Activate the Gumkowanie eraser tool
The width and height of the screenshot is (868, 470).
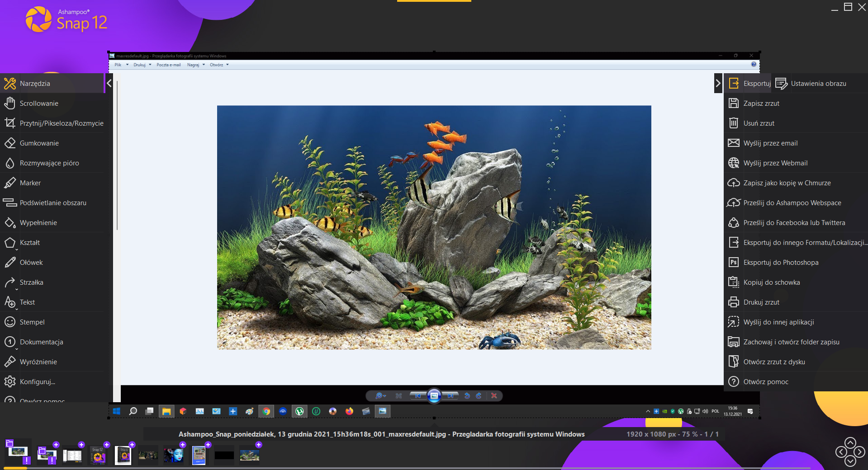tap(52, 143)
